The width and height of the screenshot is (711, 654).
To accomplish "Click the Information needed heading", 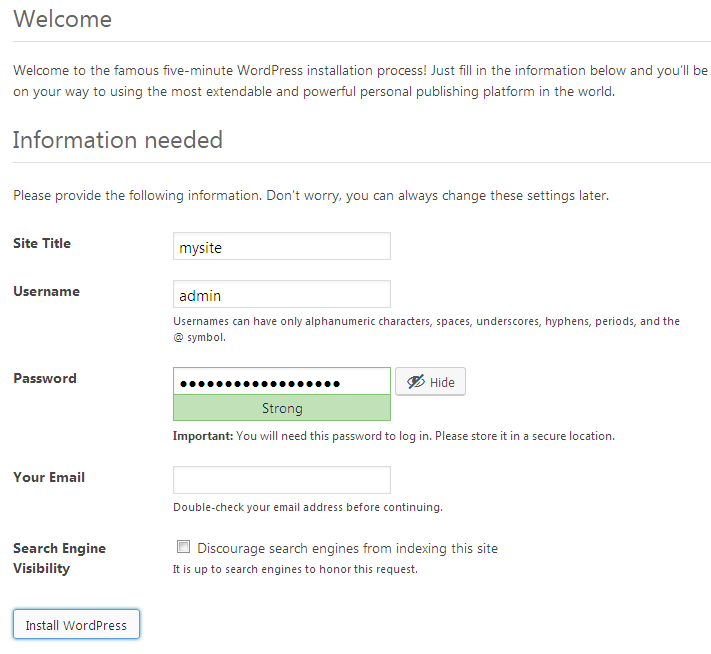I will (x=118, y=140).
